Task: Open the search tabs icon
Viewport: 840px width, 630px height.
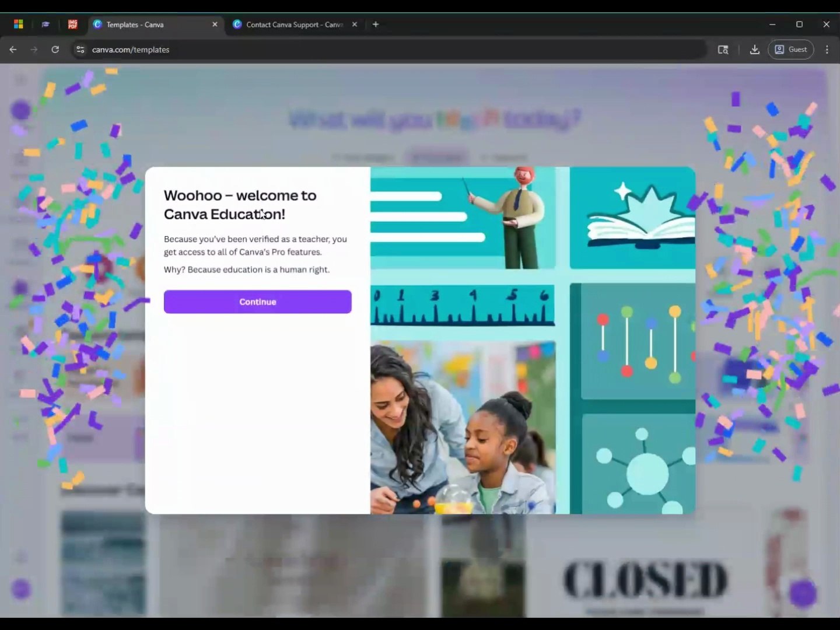Action: [x=723, y=50]
